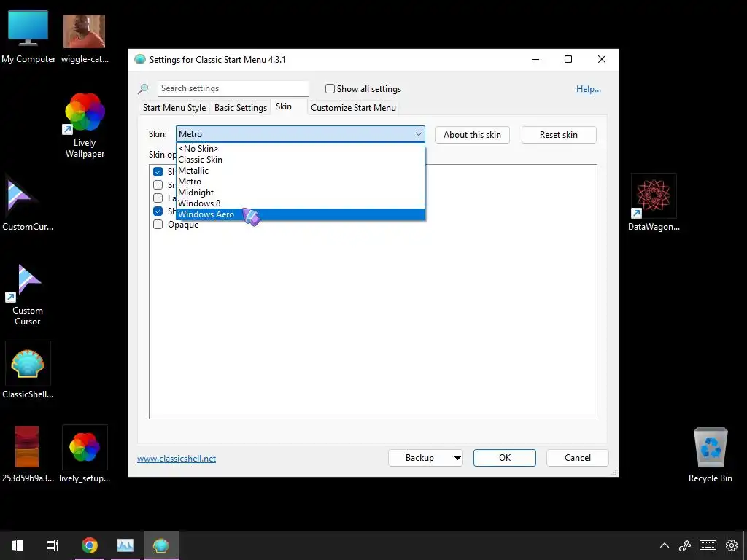The image size is (747, 560).
Task: Open DataWagon desktop shortcut
Action: click(x=654, y=203)
